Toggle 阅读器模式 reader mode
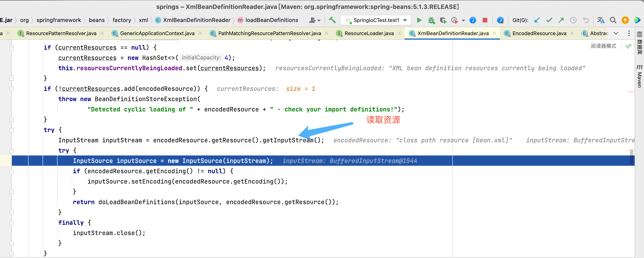The width and height of the screenshot is (644, 258). (603, 46)
